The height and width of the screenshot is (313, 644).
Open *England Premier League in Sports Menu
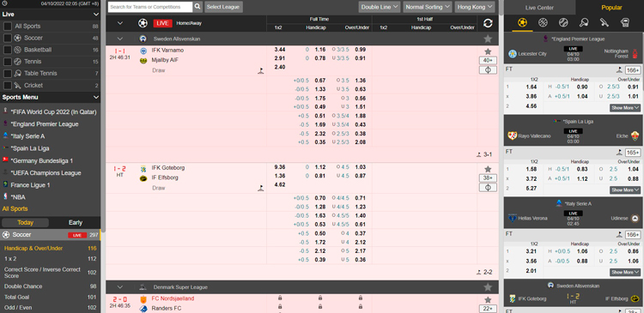pyautogui.click(x=45, y=123)
